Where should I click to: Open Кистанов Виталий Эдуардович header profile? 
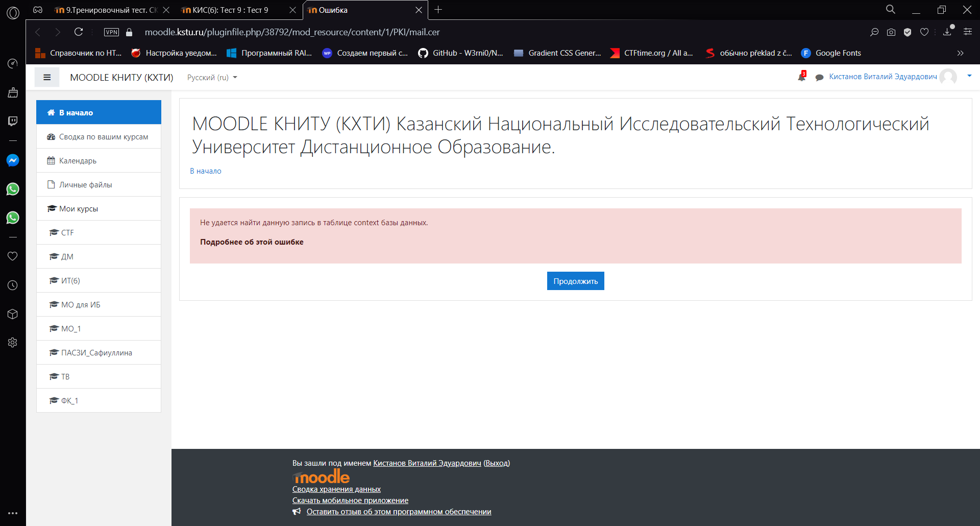click(883, 77)
